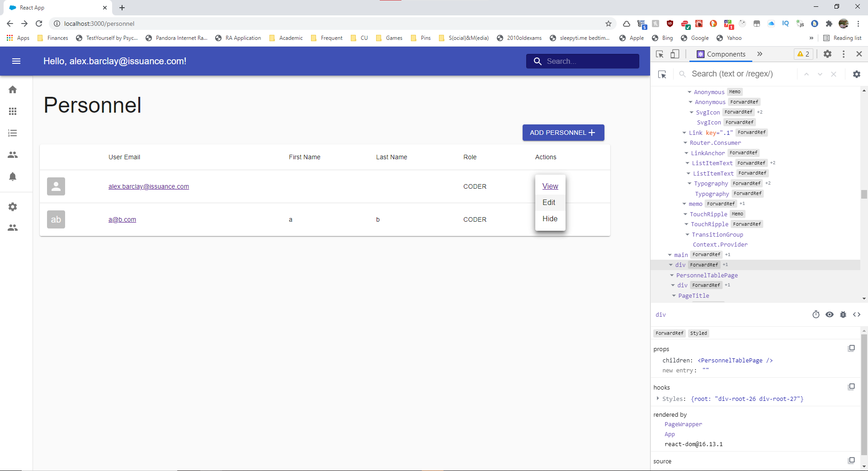The height and width of the screenshot is (471, 868).
Task: Open the hamburger navigation menu
Action: pos(16,61)
